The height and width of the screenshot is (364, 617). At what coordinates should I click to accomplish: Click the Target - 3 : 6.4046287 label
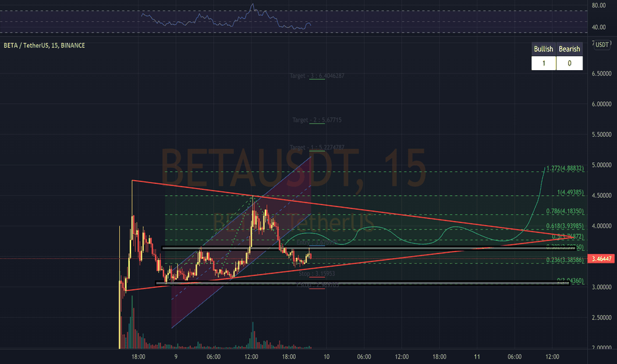(x=316, y=75)
